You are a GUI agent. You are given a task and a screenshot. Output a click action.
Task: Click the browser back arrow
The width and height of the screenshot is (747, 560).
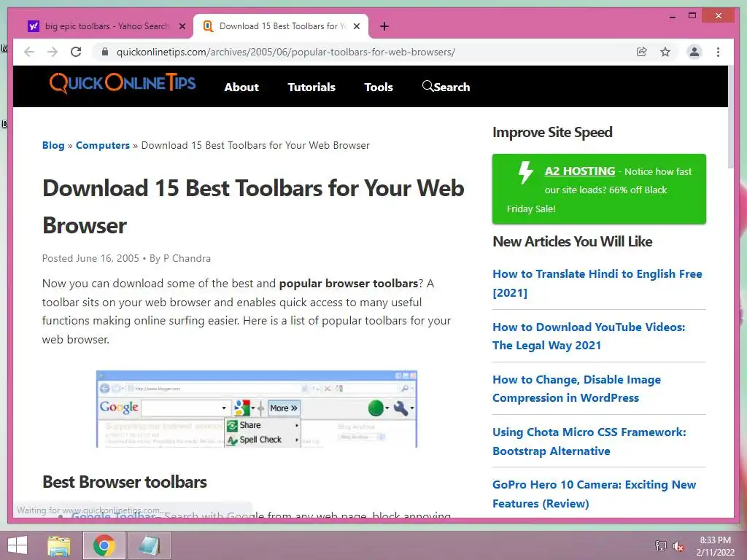(x=29, y=52)
